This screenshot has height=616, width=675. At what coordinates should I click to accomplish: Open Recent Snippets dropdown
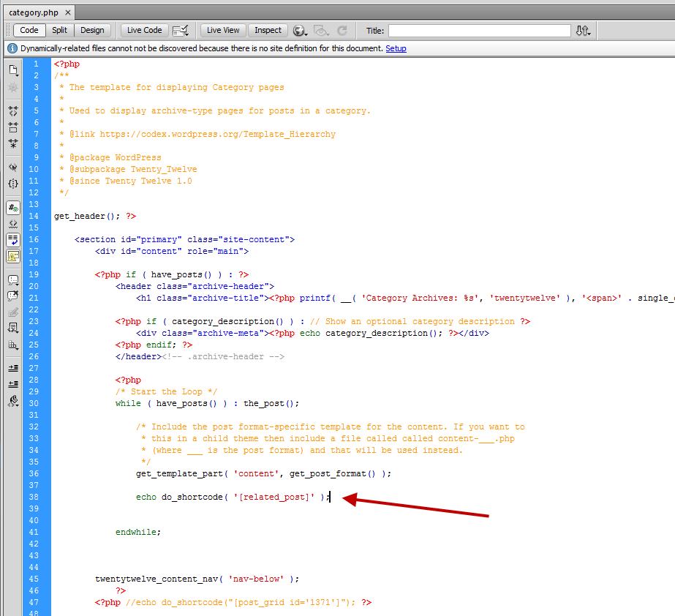point(13,328)
